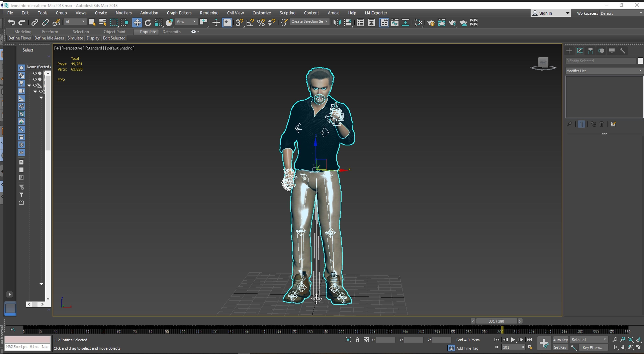The image size is (644, 354).
Task: Toggle the Auto Key mode
Action: tap(560, 340)
